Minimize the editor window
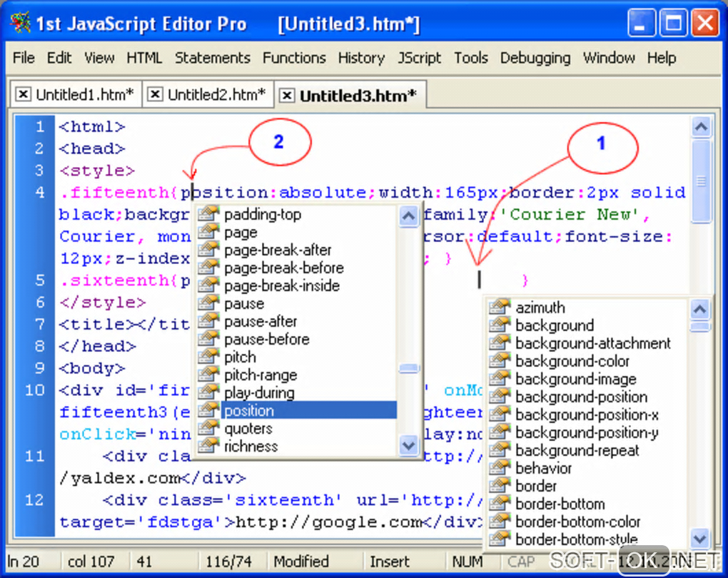 [641, 23]
